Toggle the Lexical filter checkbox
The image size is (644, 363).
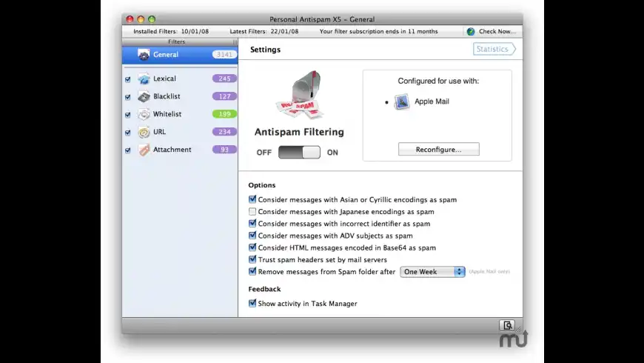[x=128, y=79]
